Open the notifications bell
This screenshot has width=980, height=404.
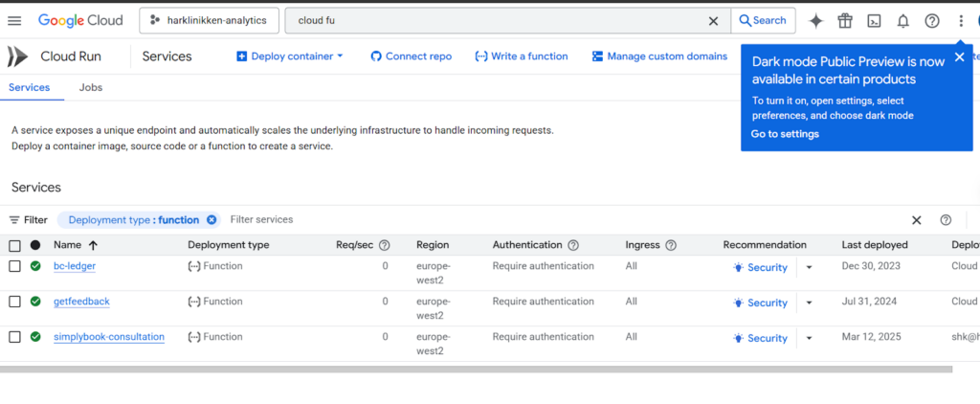click(902, 21)
